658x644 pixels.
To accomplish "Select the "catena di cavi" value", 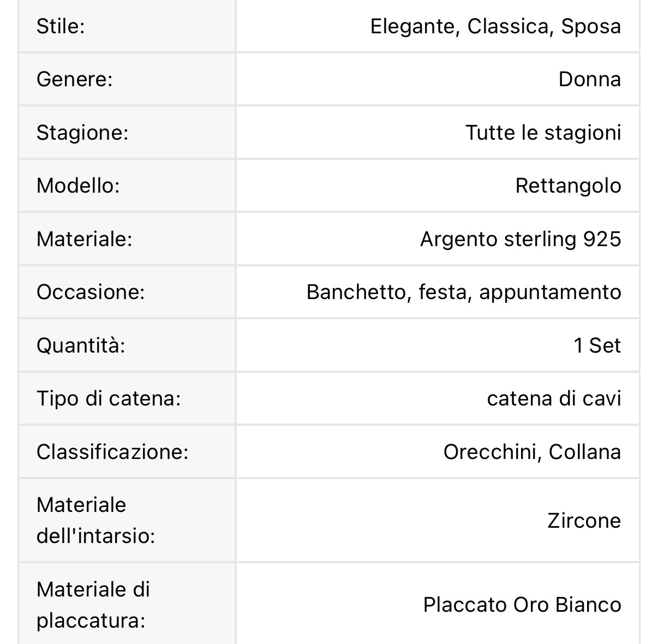I will click(x=554, y=398).
